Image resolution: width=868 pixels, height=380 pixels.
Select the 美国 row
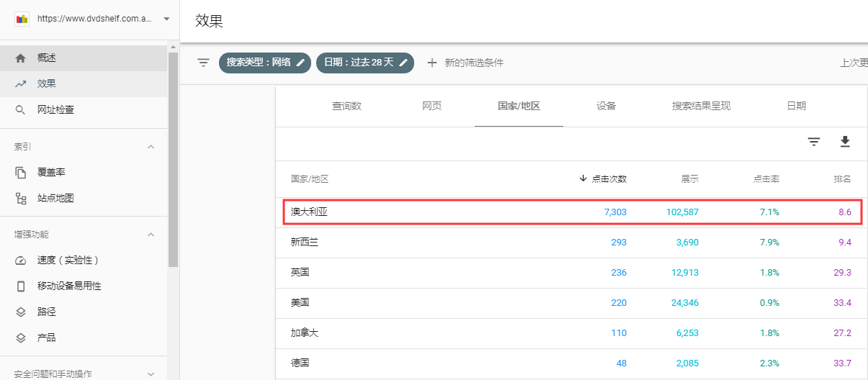coord(572,303)
